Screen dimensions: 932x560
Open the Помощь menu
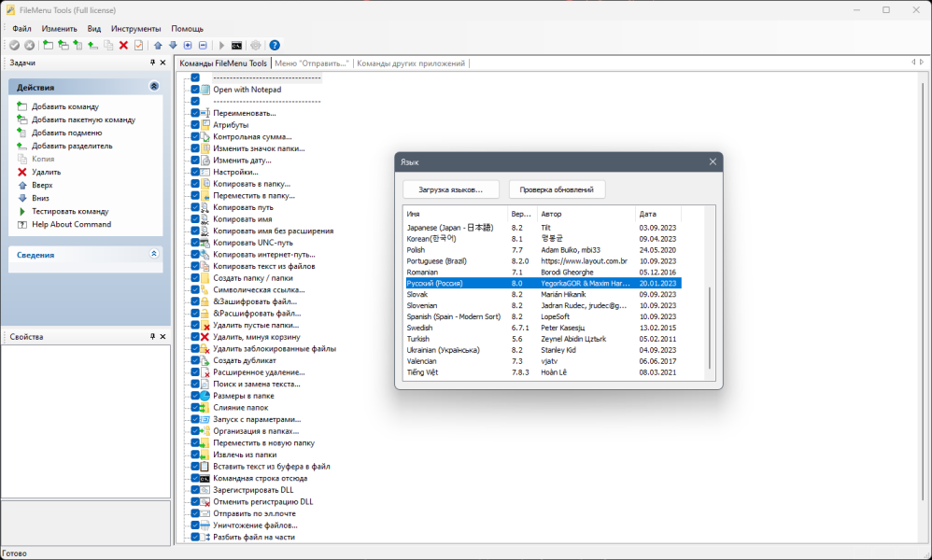click(x=187, y=29)
